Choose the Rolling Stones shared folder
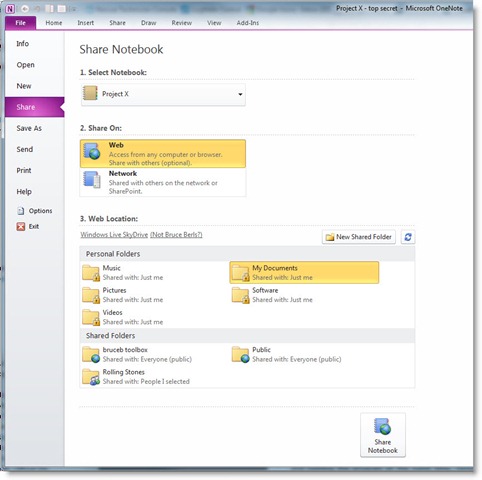 [x=155, y=377]
